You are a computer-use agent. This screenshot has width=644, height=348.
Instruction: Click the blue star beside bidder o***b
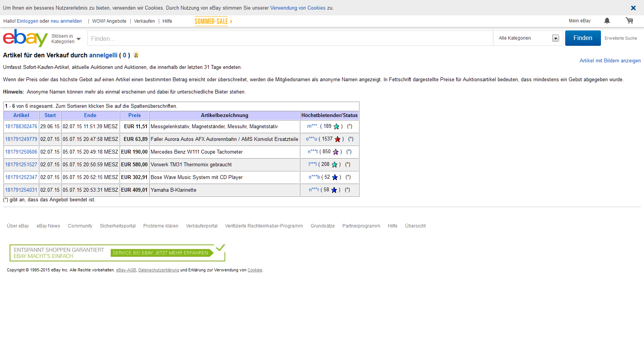[335, 177]
